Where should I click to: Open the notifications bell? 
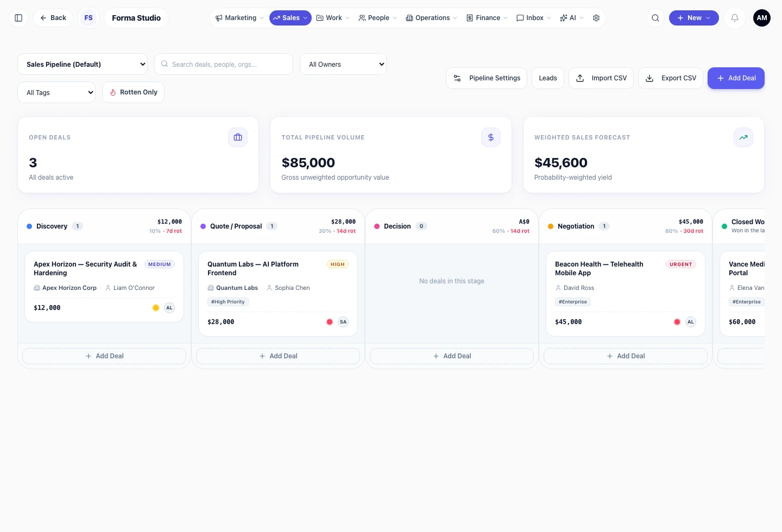coord(735,18)
